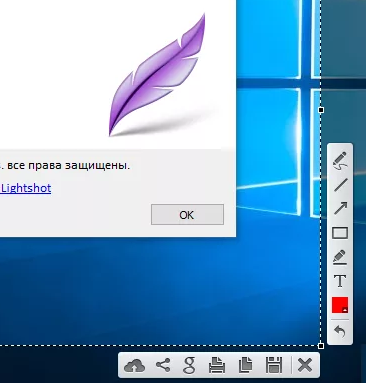Copy screenshot to clipboard
Viewport: 366px width, 383px height.
tap(246, 365)
